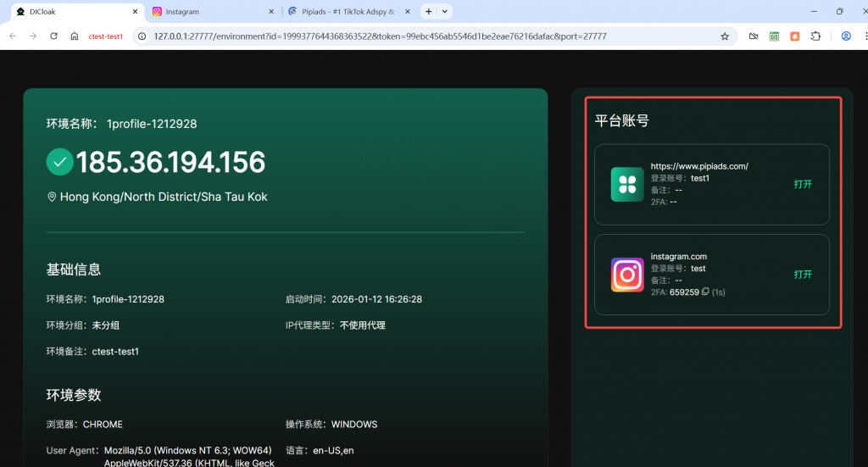Click the Instagram logo in platform accounts
This screenshot has height=467, width=868.
point(627,275)
